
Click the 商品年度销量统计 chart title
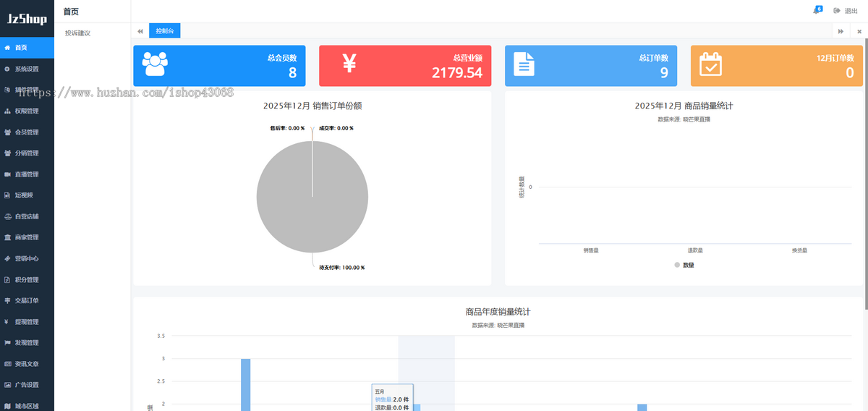(x=498, y=312)
